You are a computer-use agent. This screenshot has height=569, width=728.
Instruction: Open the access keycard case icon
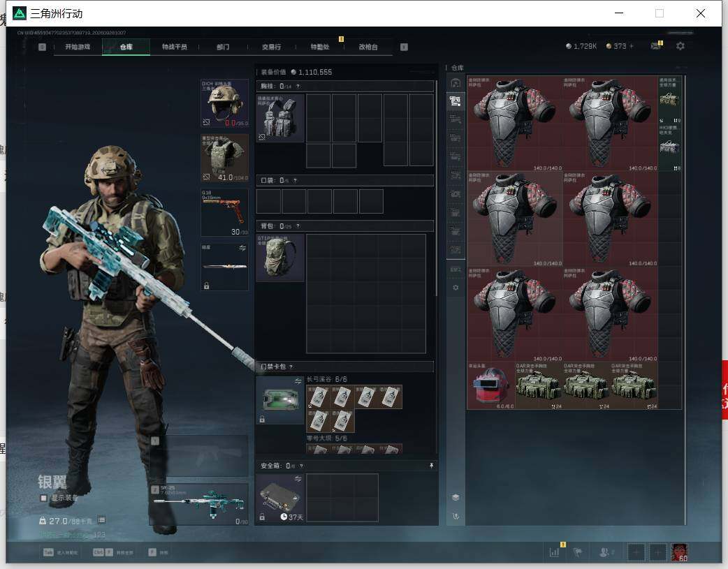pyautogui.click(x=280, y=400)
